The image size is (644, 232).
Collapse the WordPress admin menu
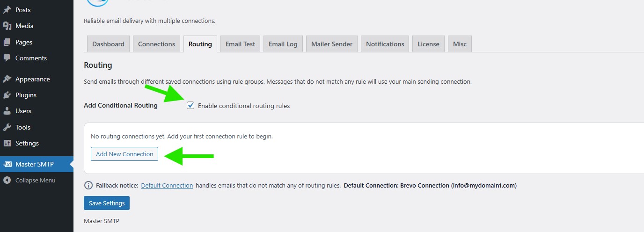(x=35, y=180)
